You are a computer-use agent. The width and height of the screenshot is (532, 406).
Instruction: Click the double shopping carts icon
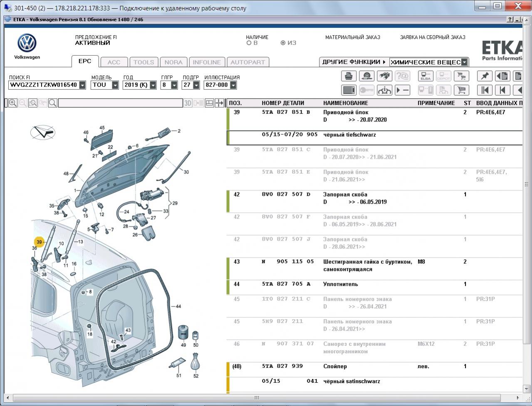pyautogui.click(x=461, y=76)
